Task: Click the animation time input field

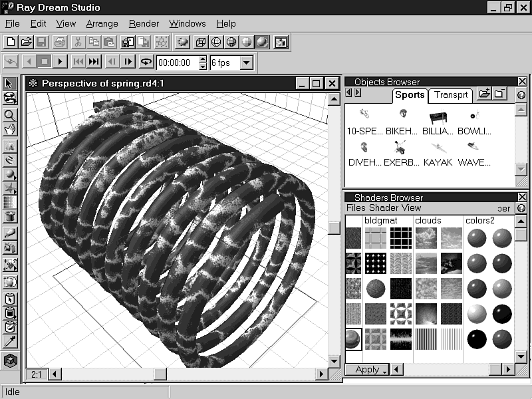Action: [x=176, y=63]
